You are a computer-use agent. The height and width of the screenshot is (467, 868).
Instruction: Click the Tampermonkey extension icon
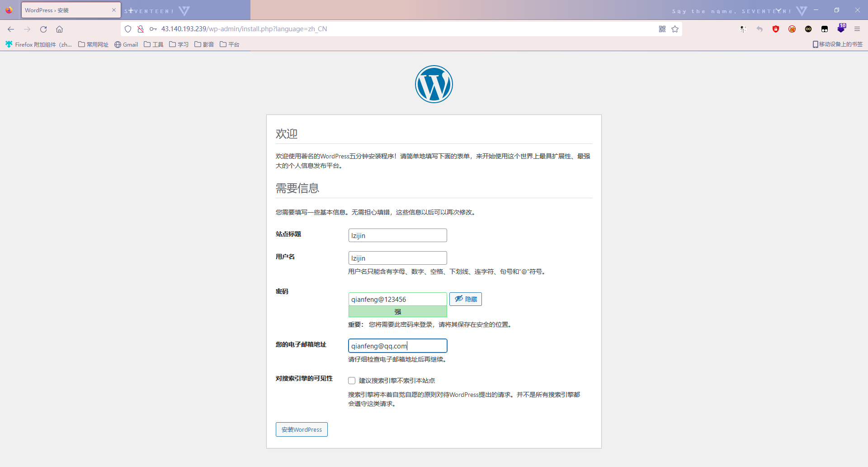pos(825,29)
